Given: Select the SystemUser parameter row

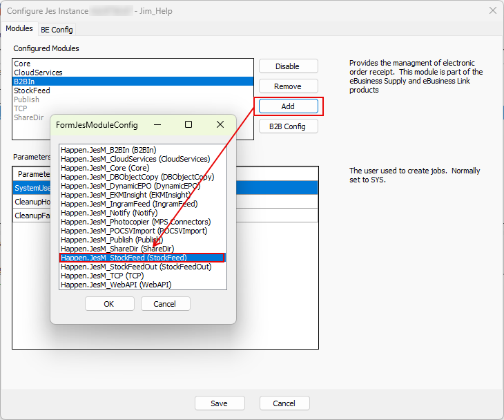Looking at the screenshot, I should 32,188.
